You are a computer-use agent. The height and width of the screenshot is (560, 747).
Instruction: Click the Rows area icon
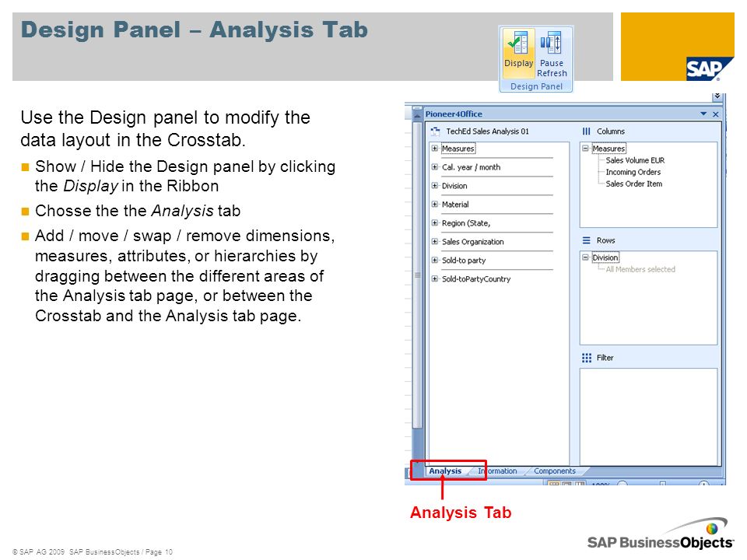click(x=586, y=240)
